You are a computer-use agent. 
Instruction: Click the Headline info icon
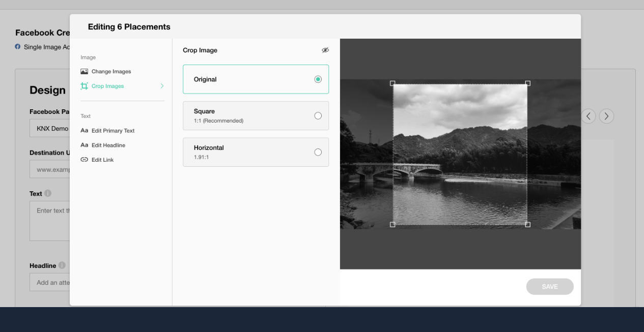point(62,265)
